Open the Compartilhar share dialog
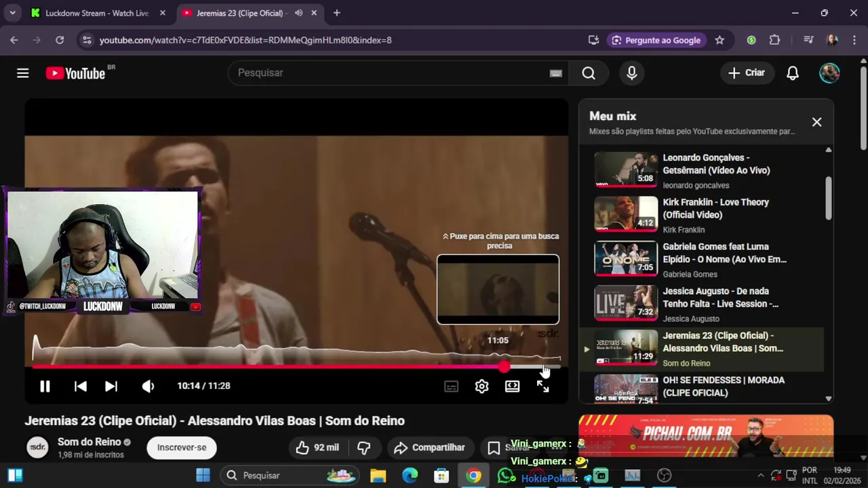Image resolution: width=868 pixels, height=488 pixels. point(429,447)
